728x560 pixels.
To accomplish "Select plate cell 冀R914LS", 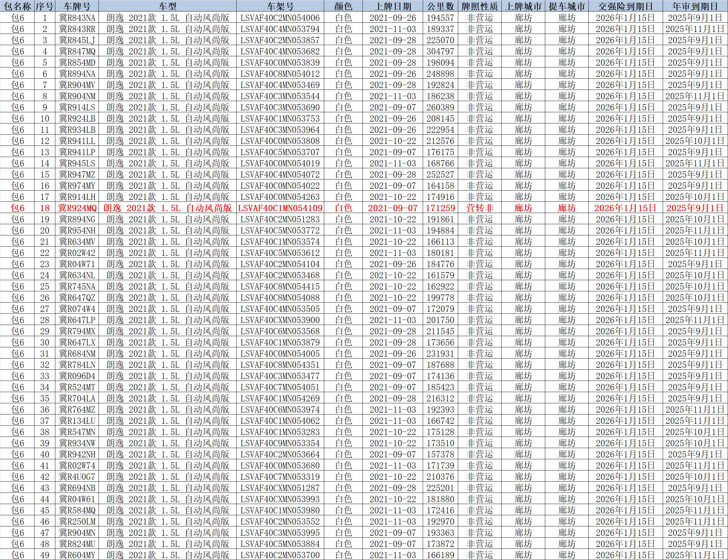I will (77, 107).
